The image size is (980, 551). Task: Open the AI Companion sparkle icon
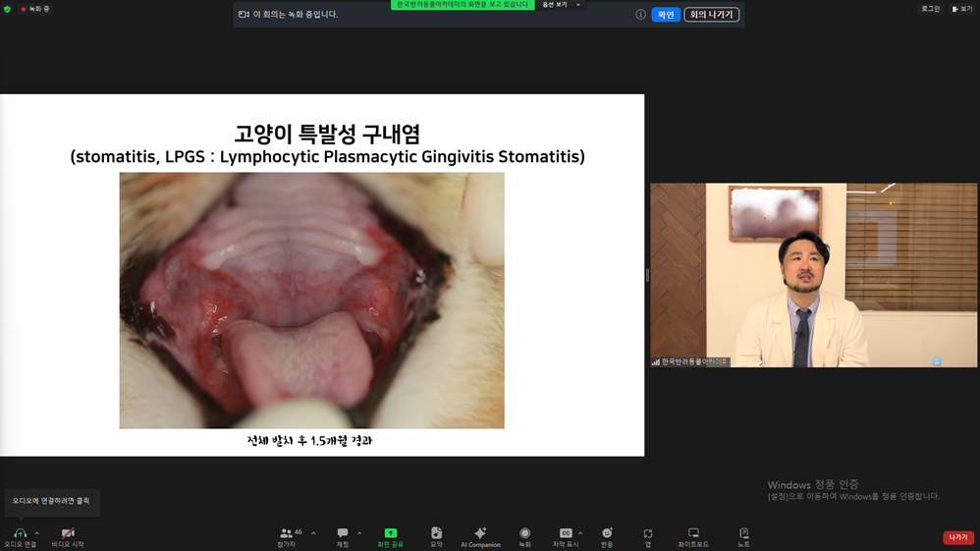coord(480,533)
